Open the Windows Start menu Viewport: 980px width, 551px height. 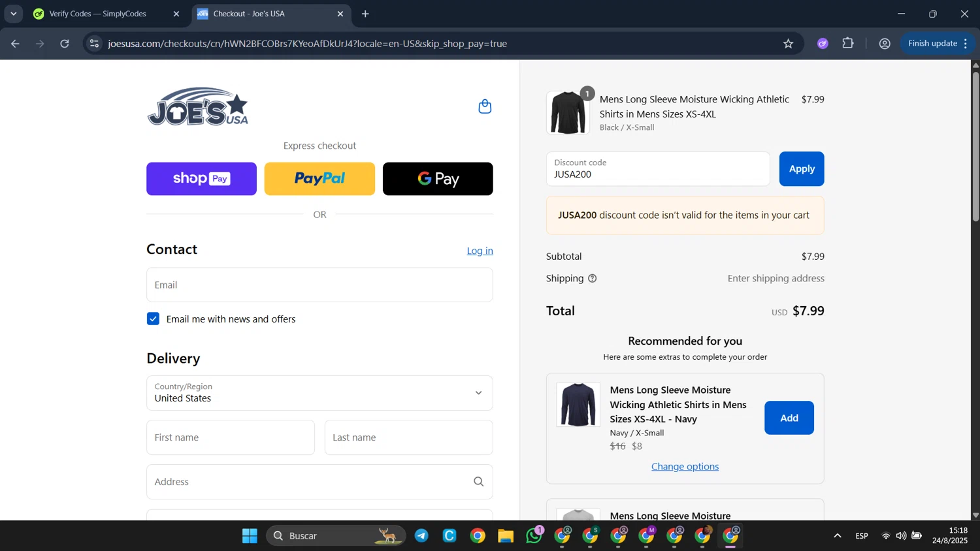pyautogui.click(x=250, y=536)
